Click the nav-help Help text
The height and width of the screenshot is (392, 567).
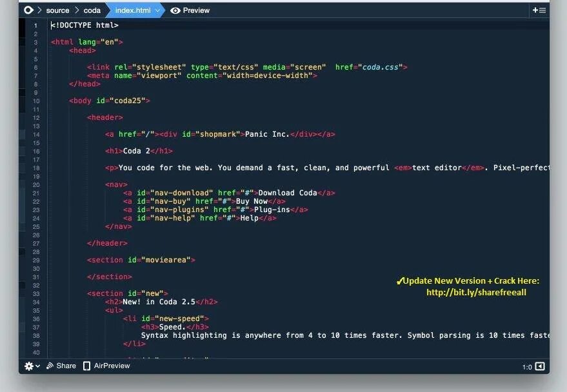click(x=249, y=218)
